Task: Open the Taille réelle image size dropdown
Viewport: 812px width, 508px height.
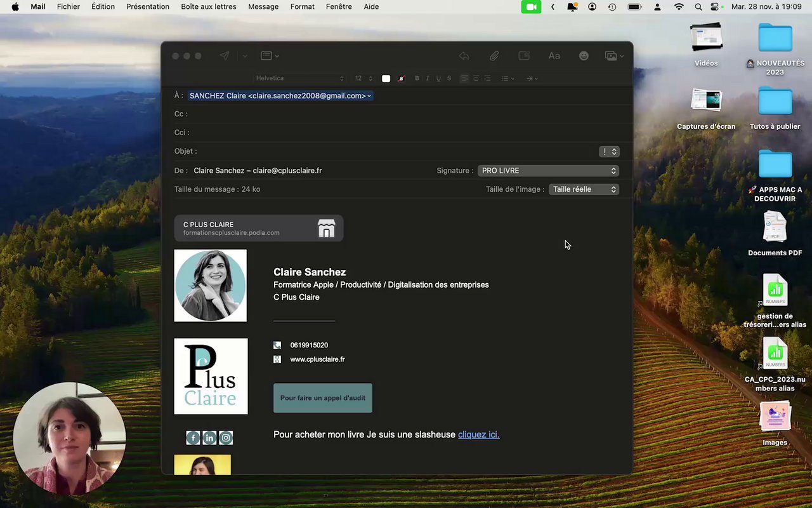Action: (584, 189)
